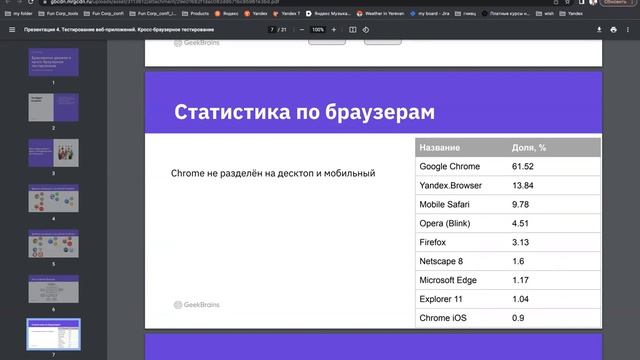Click the Chrome iOS table cell

point(443,318)
